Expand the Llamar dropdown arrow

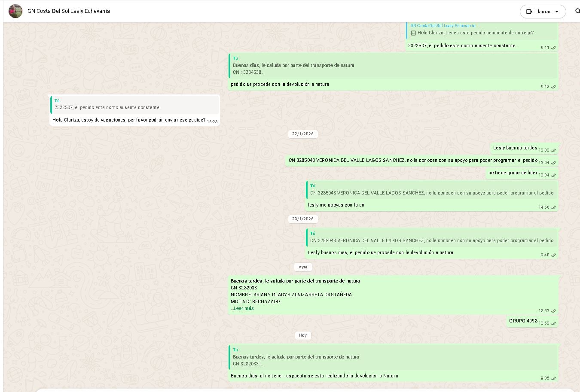(557, 12)
